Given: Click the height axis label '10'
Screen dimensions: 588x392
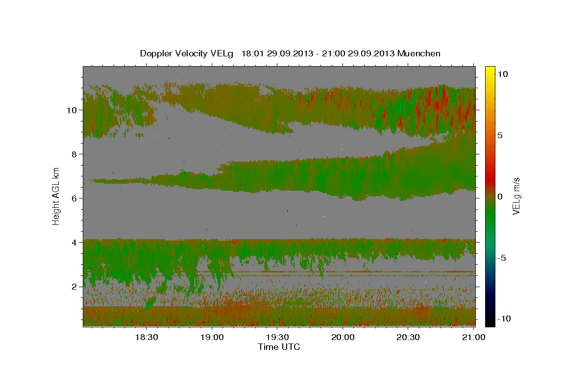Looking at the screenshot, I should tap(72, 110).
